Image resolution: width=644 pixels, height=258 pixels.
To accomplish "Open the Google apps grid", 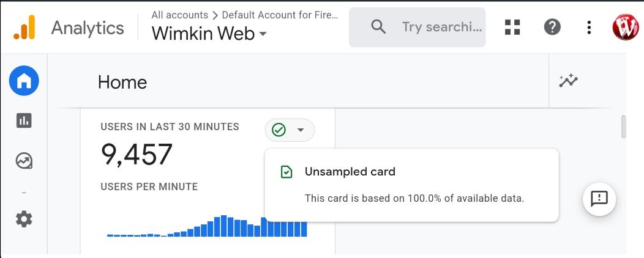I will pos(512,27).
